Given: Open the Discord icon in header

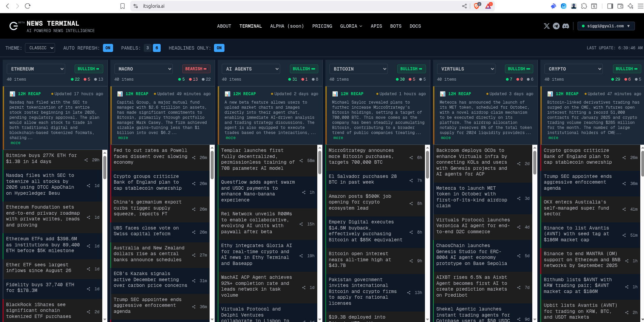Looking at the screenshot, I should click(x=566, y=26).
